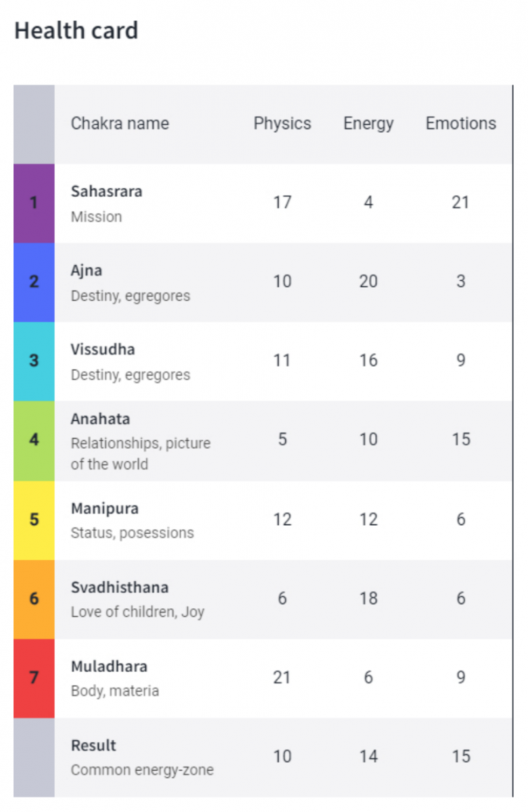Click the Health card heading

tap(76, 30)
